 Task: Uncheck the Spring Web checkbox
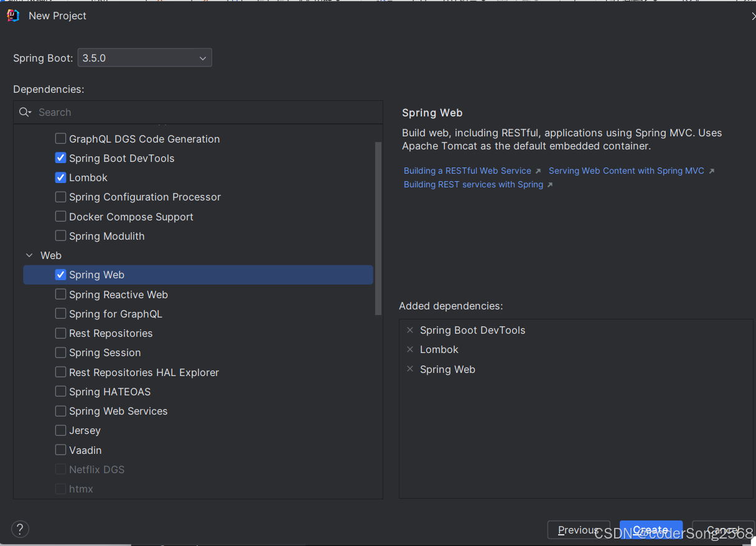(x=60, y=275)
